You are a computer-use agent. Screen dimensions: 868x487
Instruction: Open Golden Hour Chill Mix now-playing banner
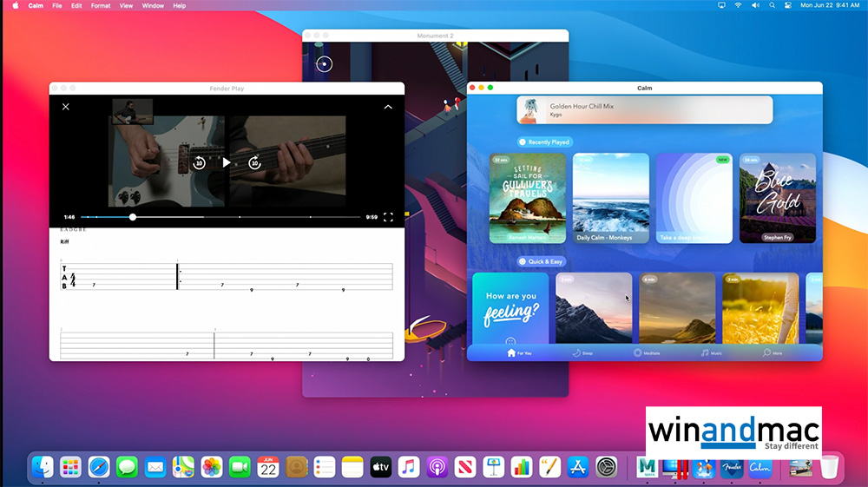pos(644,110)
